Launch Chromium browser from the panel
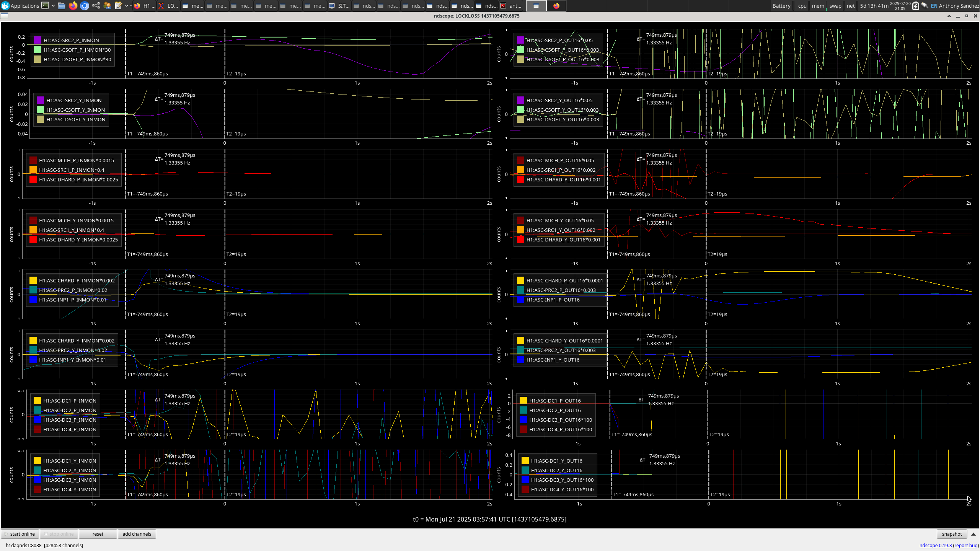This screenshot has height=551, width=980. click(x=85, y=5)
